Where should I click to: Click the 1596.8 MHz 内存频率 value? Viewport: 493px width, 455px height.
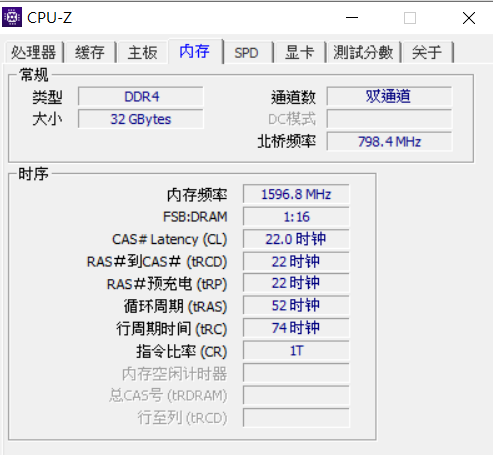[x=296, y=194]
